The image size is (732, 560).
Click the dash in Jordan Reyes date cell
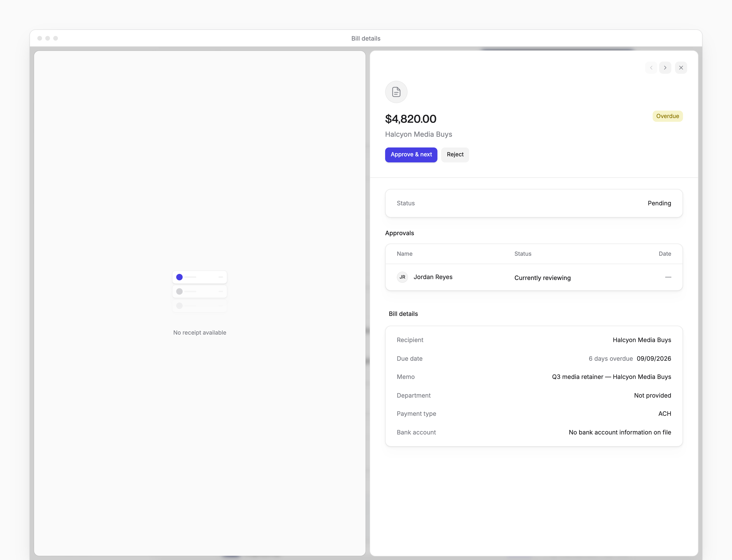[x=668, y=277]
